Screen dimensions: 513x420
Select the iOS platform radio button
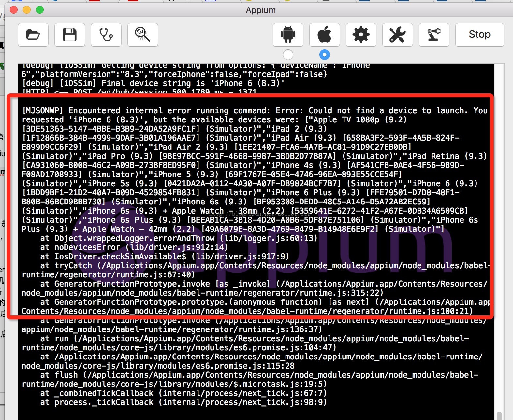click(325, 55)
